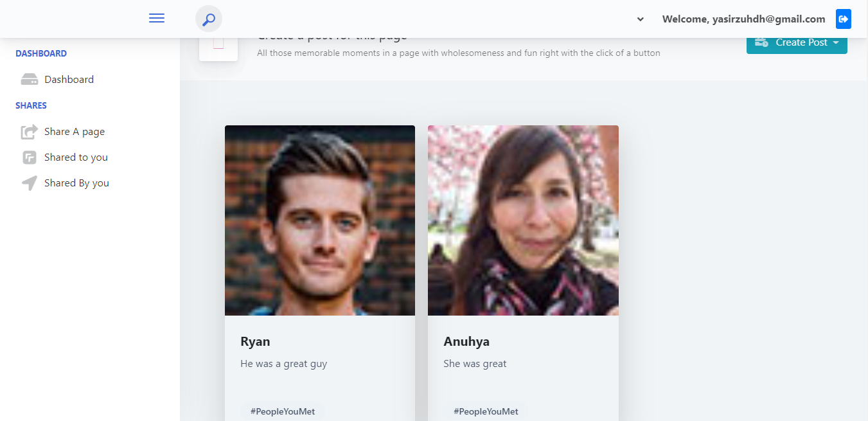Expand the chevron beside Welcome text
868x421 pixels.
click(641, 19)
